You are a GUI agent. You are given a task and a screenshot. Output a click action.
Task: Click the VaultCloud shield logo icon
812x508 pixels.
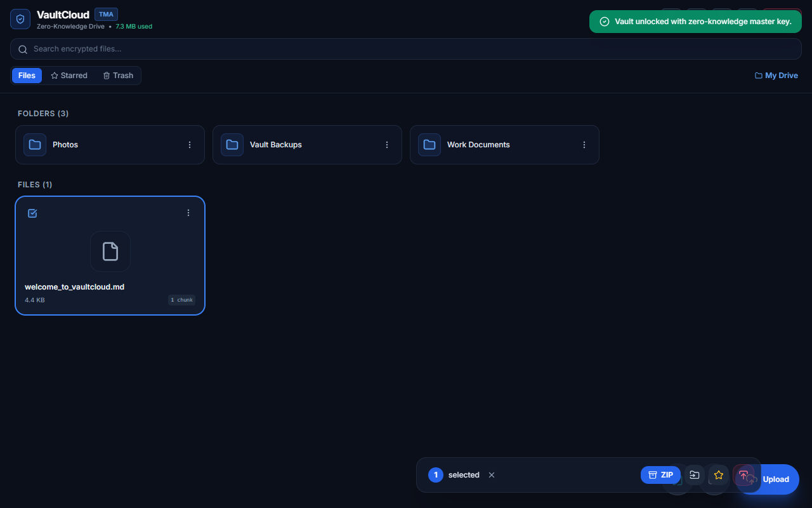tap(20, 19)
